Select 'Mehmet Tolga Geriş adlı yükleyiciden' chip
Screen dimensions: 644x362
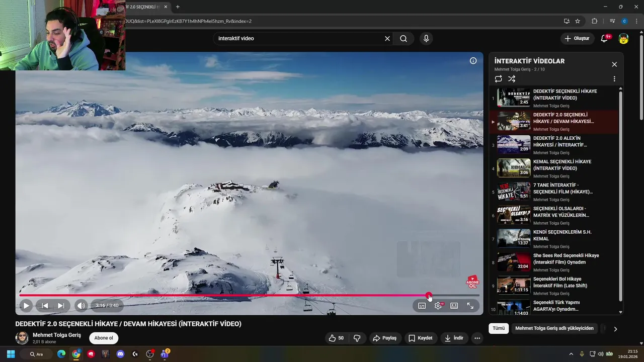554,328
